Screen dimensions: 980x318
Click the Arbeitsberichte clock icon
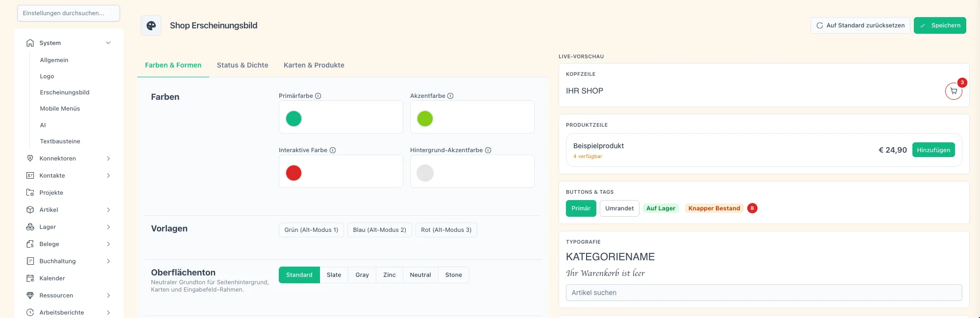[30, 313]
